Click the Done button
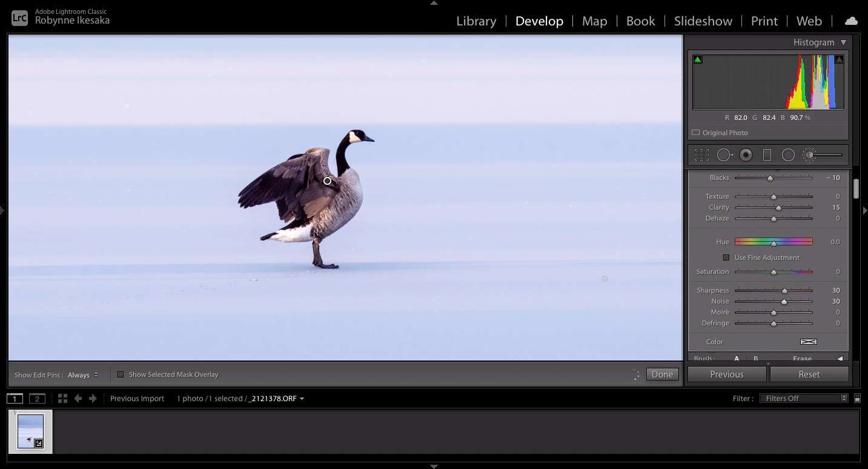Viewport: 868px width, 469px height. coord(661,374)
